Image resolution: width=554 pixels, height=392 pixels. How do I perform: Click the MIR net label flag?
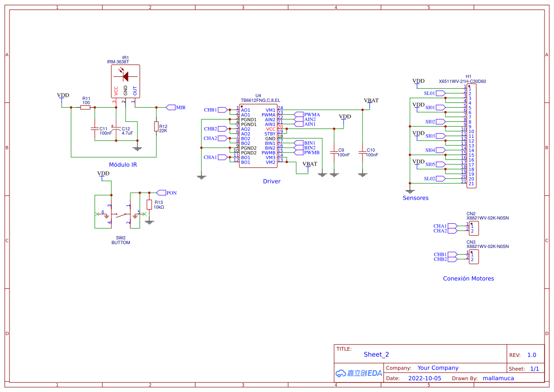click(172, 108)
